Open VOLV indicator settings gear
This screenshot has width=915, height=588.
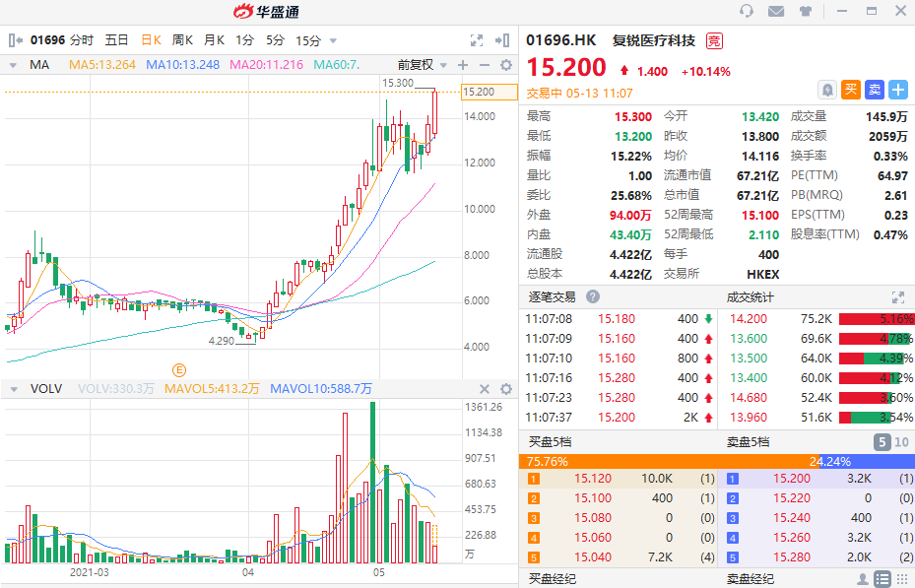tap(506, 389)
